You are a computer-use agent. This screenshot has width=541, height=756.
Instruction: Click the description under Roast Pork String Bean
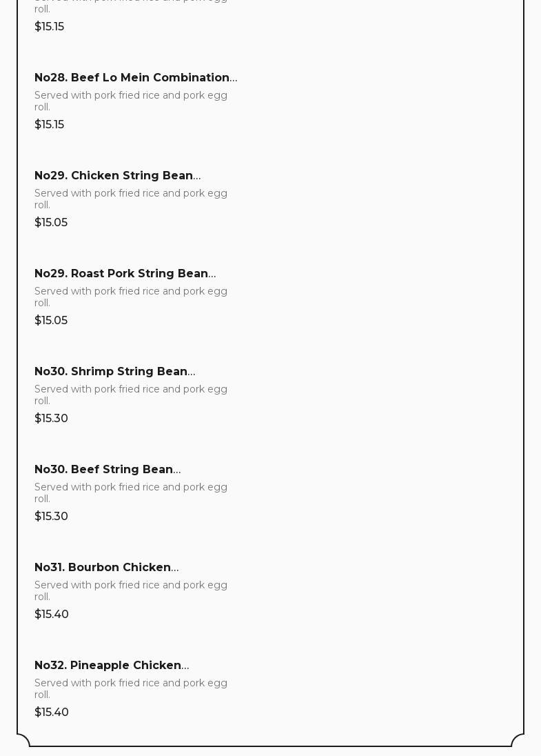[131, 297]
